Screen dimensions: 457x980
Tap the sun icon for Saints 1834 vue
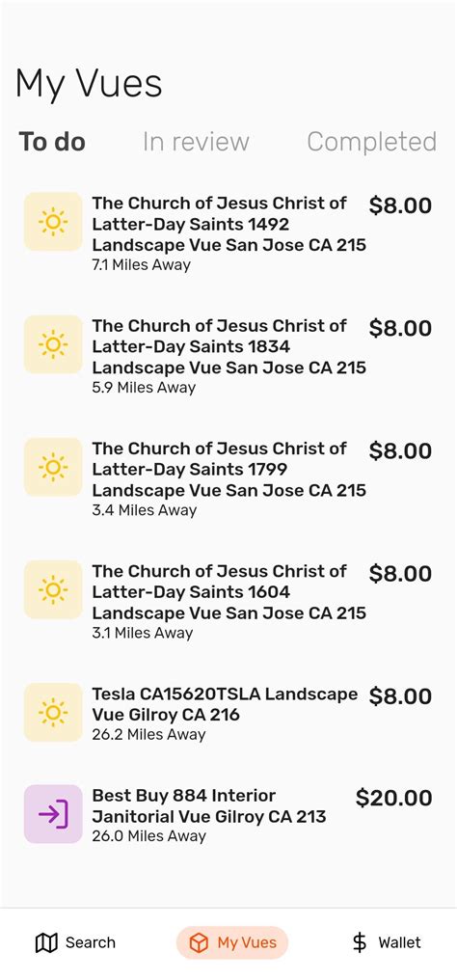pos(53,344)
